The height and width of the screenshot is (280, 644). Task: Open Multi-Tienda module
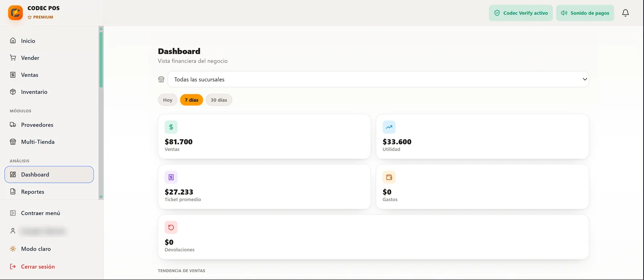(49, 142)
